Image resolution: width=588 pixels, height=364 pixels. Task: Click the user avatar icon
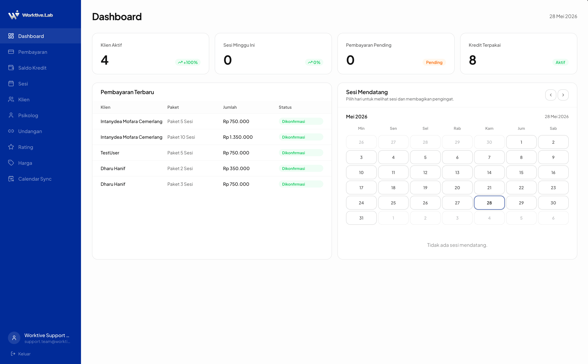(14, 338)
